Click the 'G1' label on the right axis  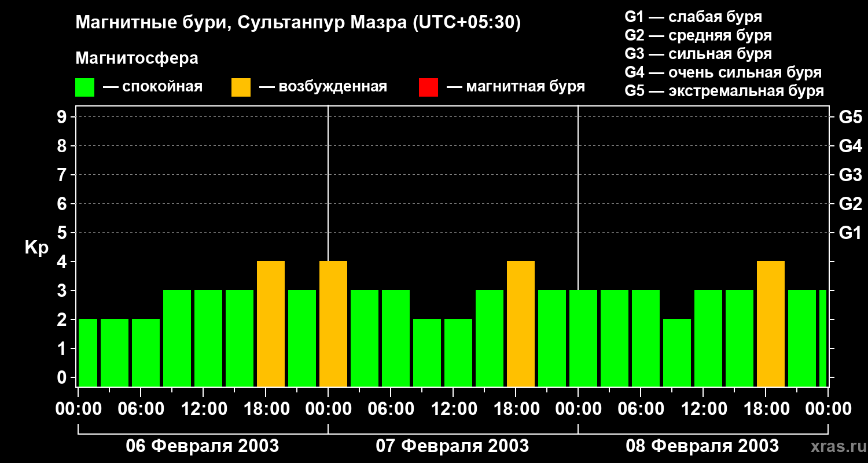(x=851, y=233)
